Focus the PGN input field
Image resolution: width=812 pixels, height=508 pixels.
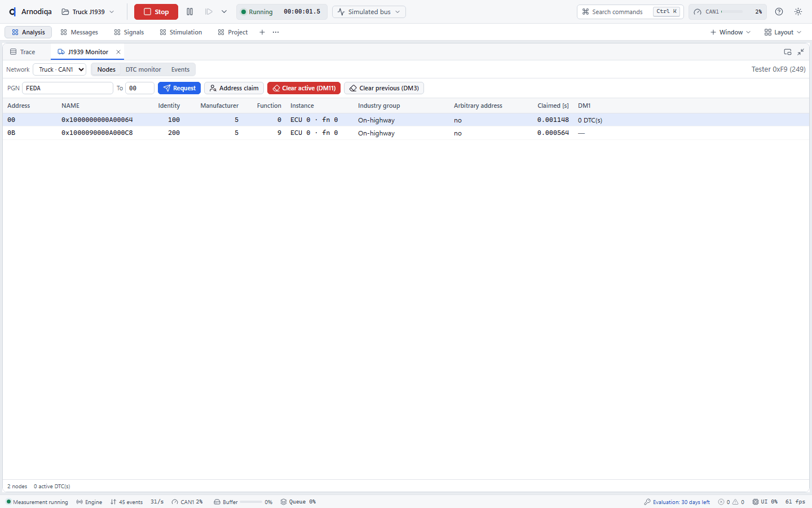[68, 88]
